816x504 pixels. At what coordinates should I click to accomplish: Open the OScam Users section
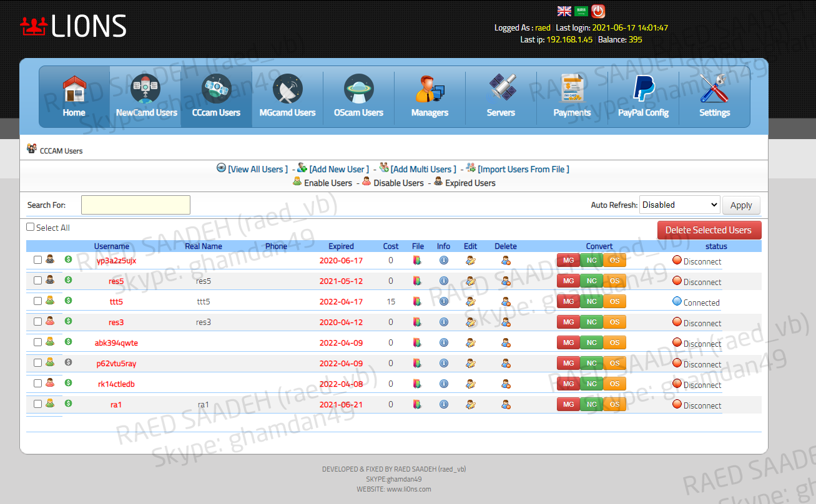[x=359, y=97]
